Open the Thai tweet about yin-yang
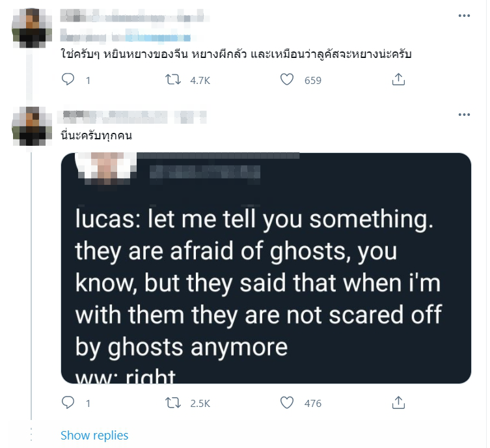The height and width of the screenshot is (448, 490). point(236,55)
